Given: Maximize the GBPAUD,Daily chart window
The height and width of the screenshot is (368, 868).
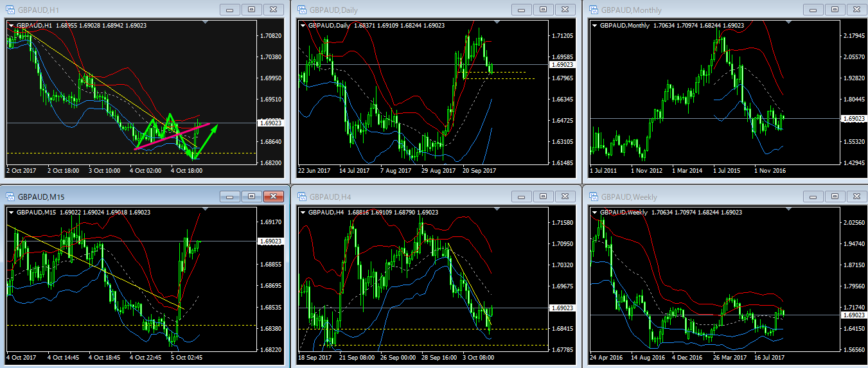Looking at the screenshot, I should [x=543, y=10].
